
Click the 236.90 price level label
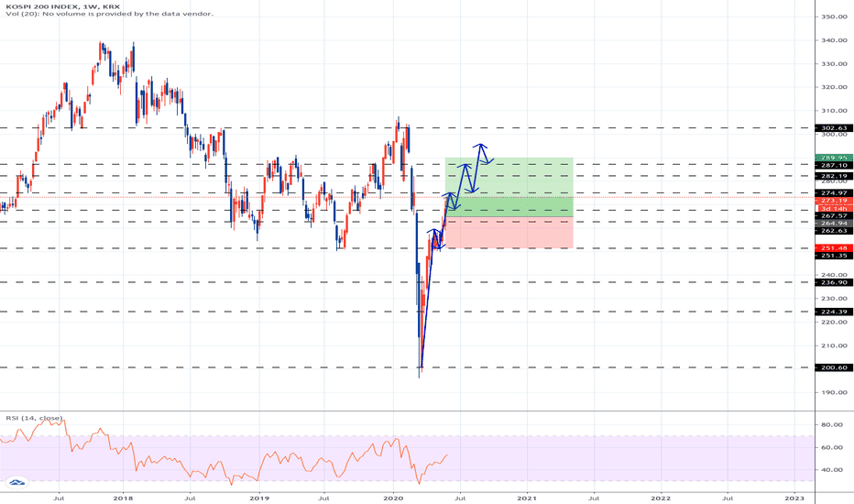[x=834, y=282]
